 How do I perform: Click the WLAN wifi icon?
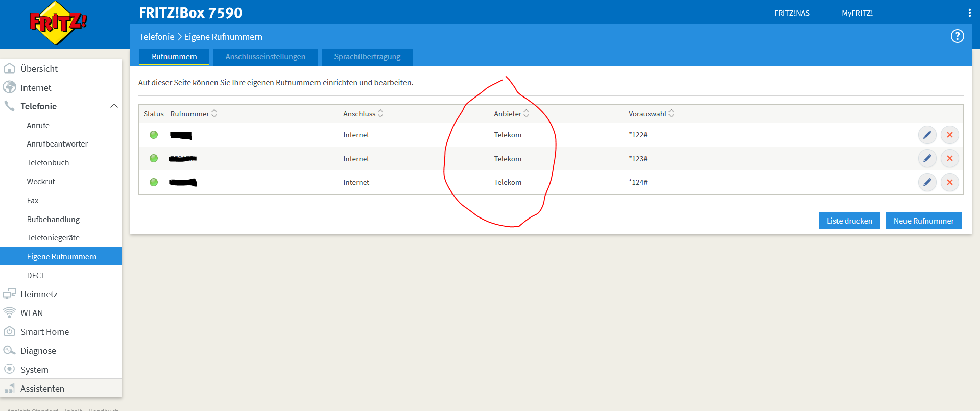pos(9,312)
